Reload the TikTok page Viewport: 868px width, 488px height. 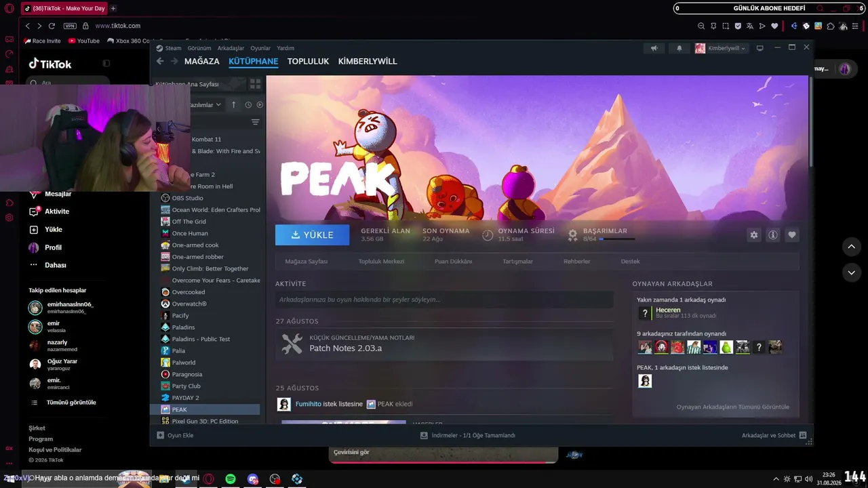[x=52, y=26]
